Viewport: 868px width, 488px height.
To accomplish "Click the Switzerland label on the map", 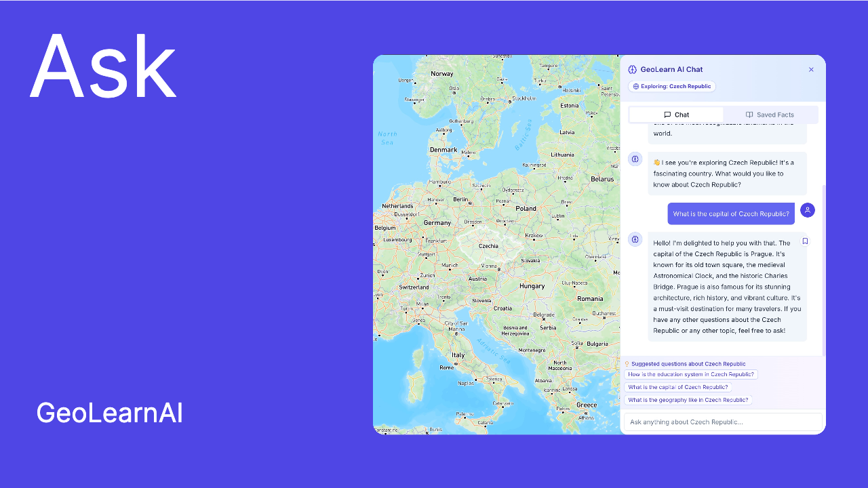I will (x=414, y=287).
